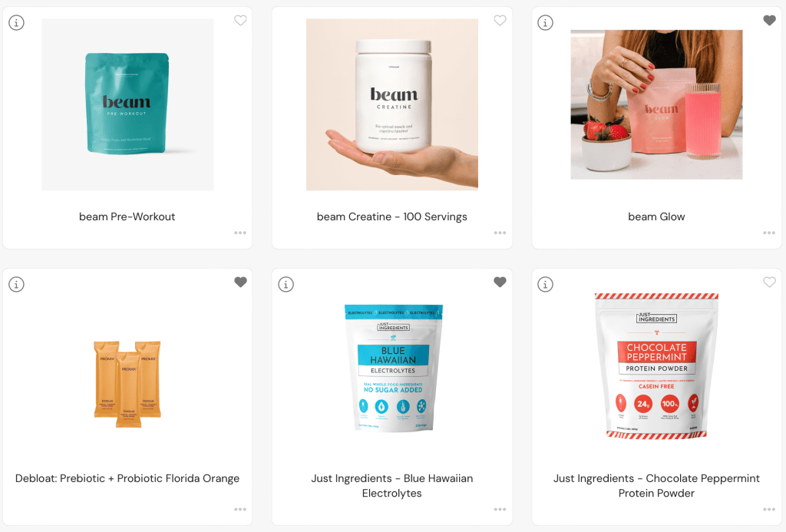Open beam Creatine - 100 Servings title link
786x532 pixels.
392,216
